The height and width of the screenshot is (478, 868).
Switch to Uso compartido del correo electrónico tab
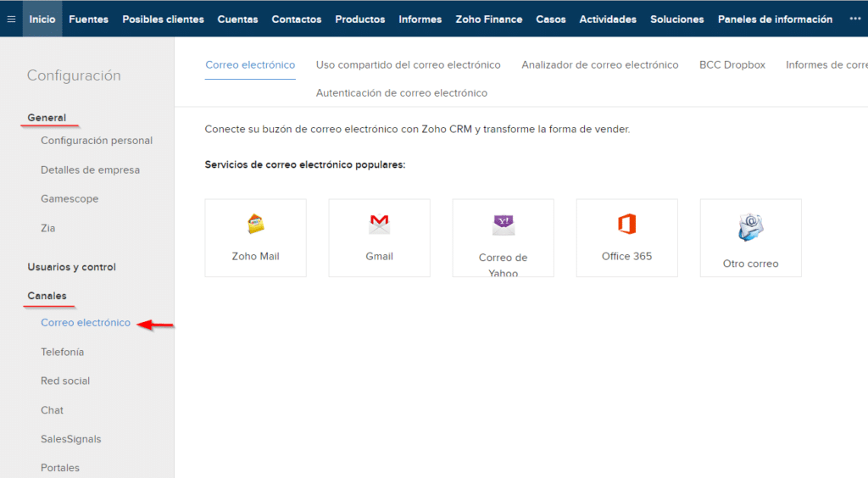[408, 64]
